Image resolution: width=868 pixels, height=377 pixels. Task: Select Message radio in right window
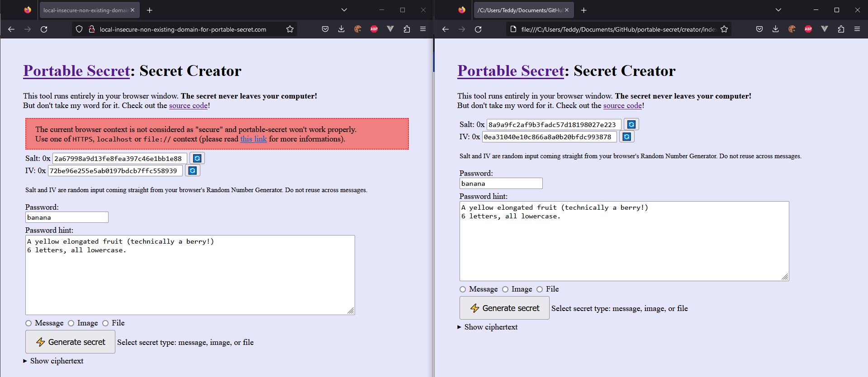[x=463, y=289]
